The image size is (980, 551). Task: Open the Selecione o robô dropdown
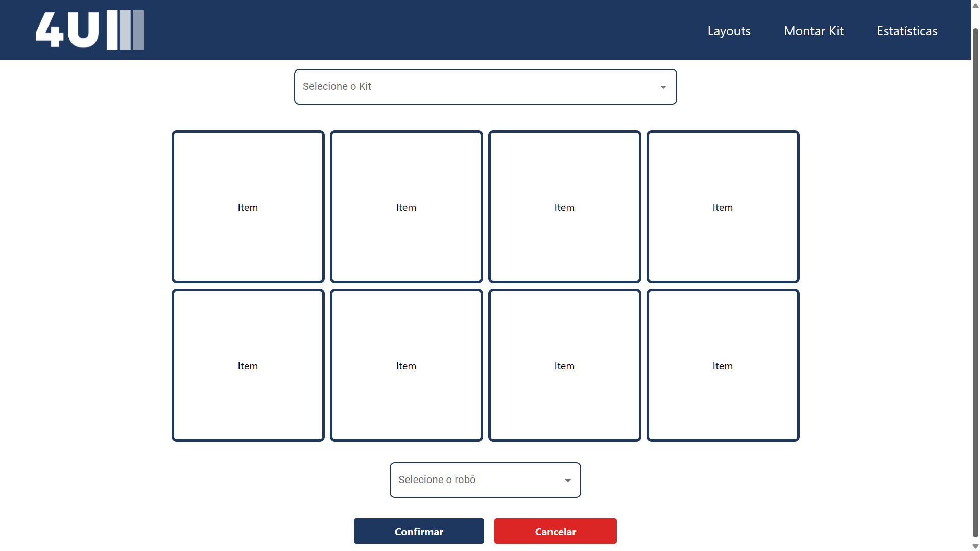point(485,480)
